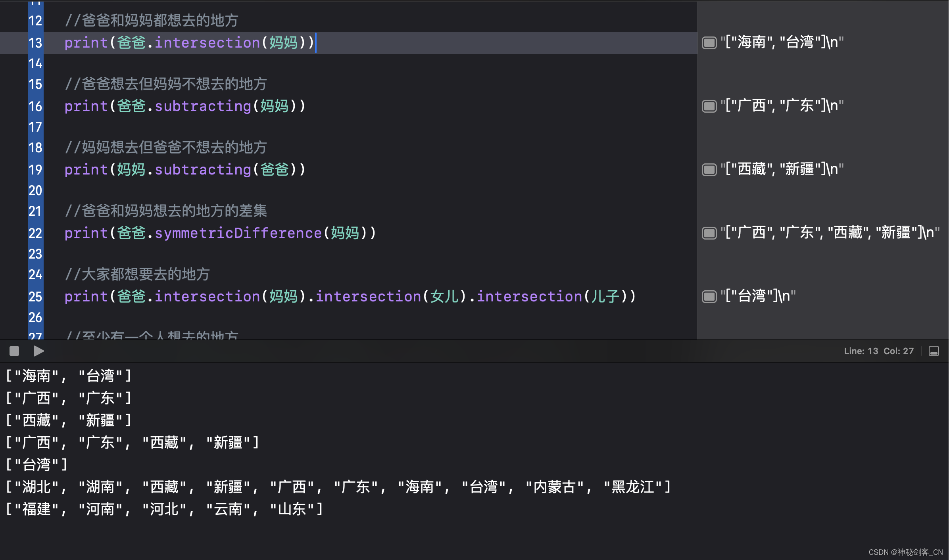949x560 pixels.
Task: Click on symmetricDifference method name
Action: click(x=238, y=233)
